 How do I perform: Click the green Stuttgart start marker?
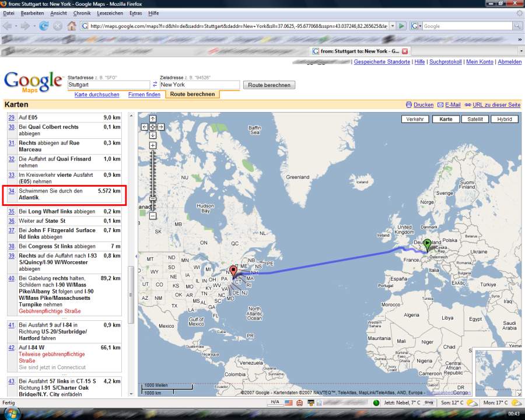point(427,245)
